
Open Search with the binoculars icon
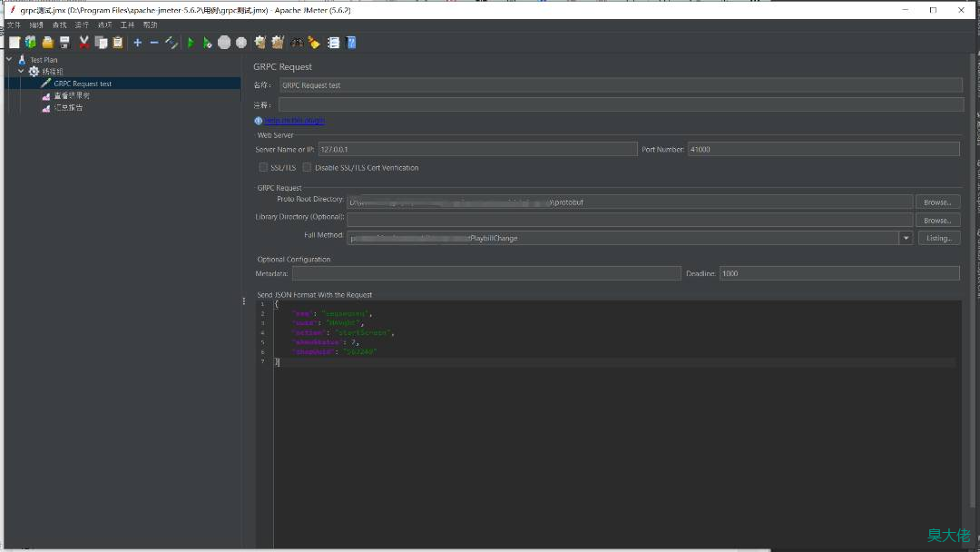click(297, 43)
